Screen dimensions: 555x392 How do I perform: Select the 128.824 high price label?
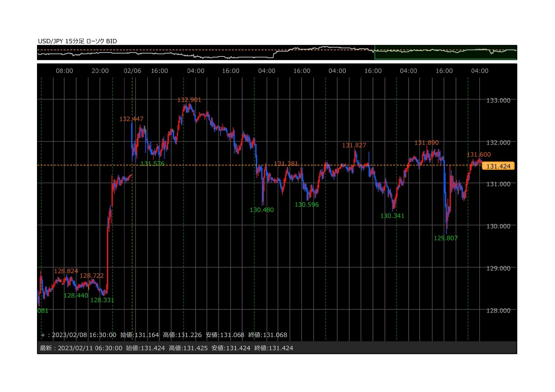click(66, 271)
